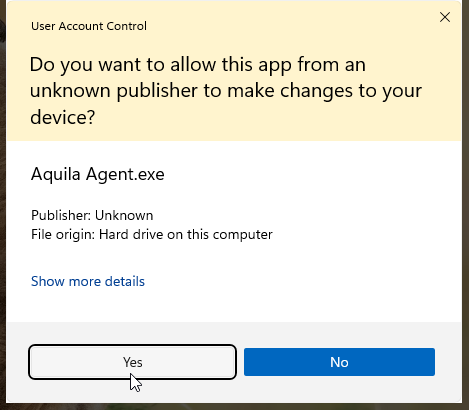Click the File origin text line
The image size is (469, 410).
pos(152,234)
